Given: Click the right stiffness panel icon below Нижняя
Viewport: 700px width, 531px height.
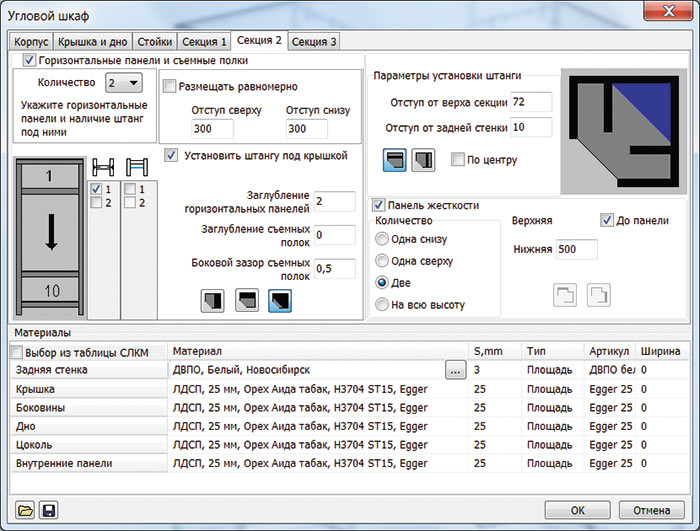Looking at the screenshot, I should pyautogui.click(x=598, y=295).
